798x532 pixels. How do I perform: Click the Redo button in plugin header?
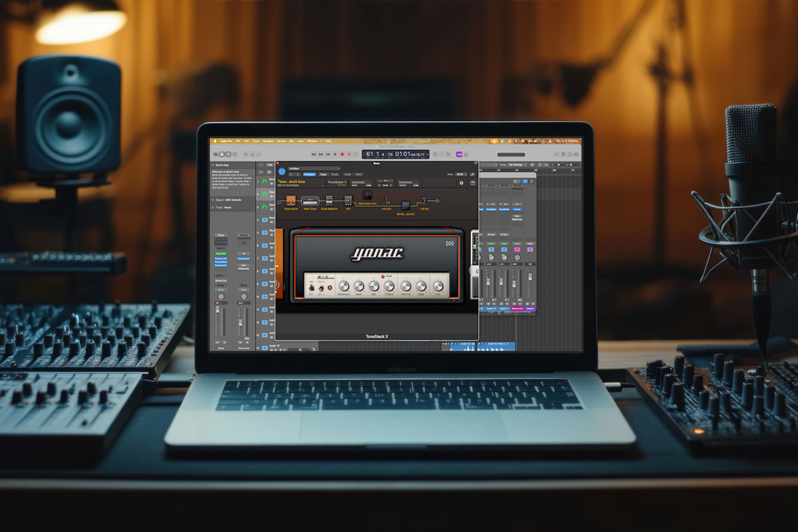[x=358, y=174]
